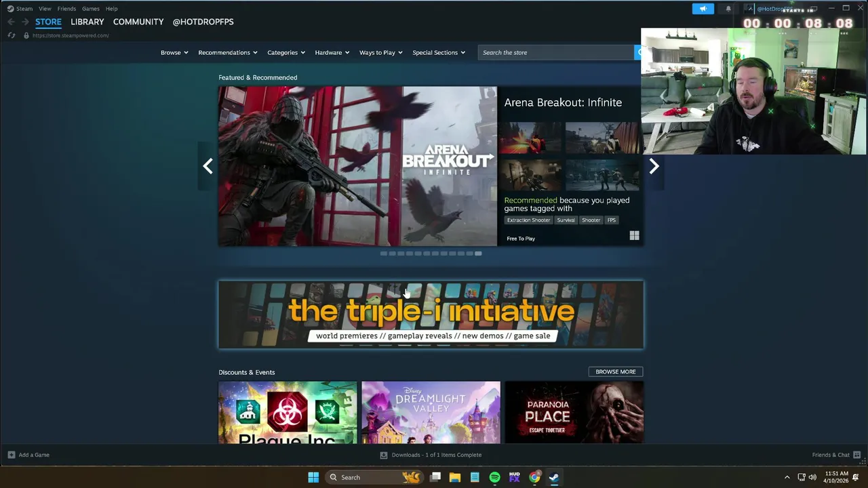
Task: Open Friends & Chat icon
Action: pos(856,455)
